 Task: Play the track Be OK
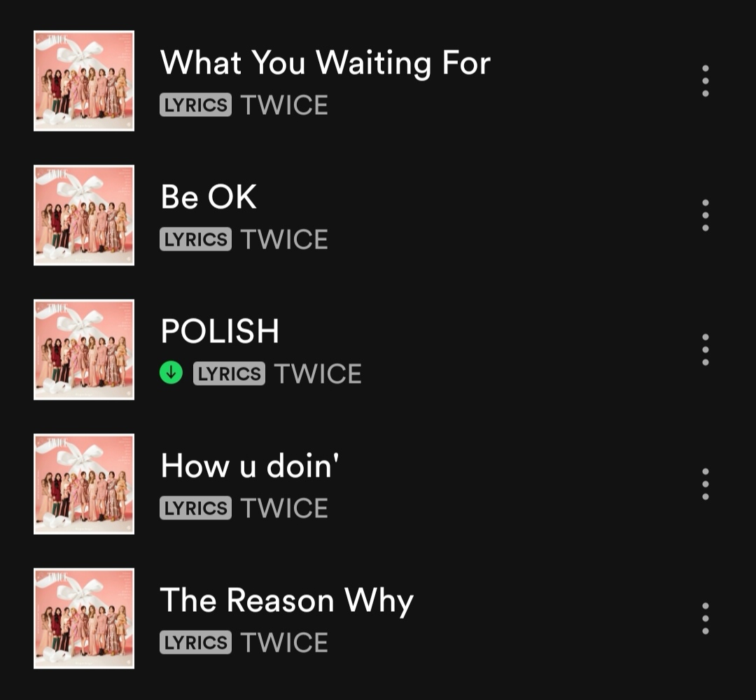click(209, 197)
